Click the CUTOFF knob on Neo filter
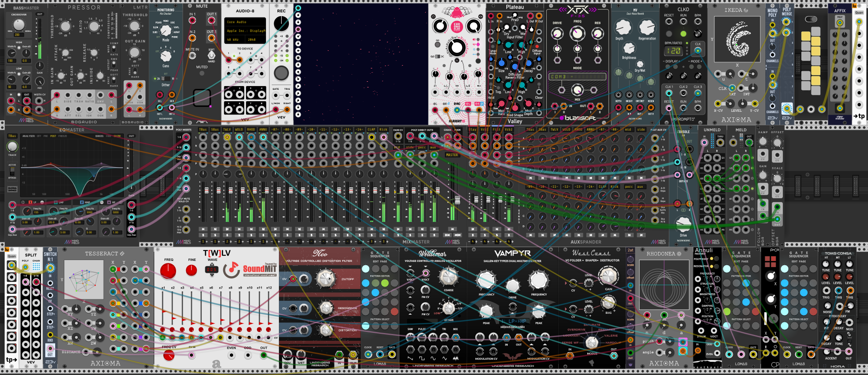 [325, 279]
